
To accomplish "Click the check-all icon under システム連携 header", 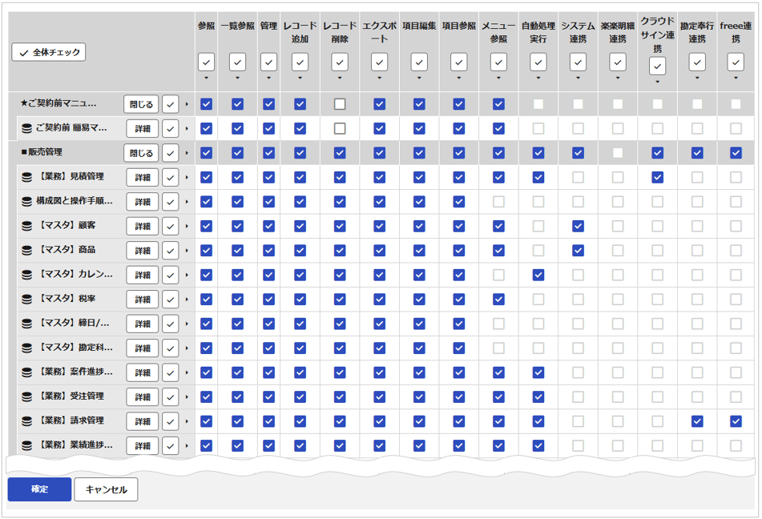I will point(578,62).
